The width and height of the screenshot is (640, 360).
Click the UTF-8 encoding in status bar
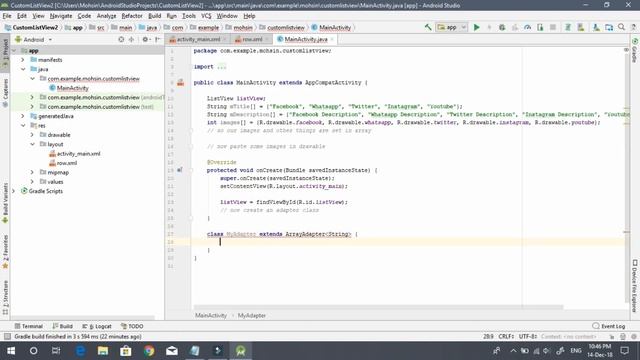pos(528,337)
